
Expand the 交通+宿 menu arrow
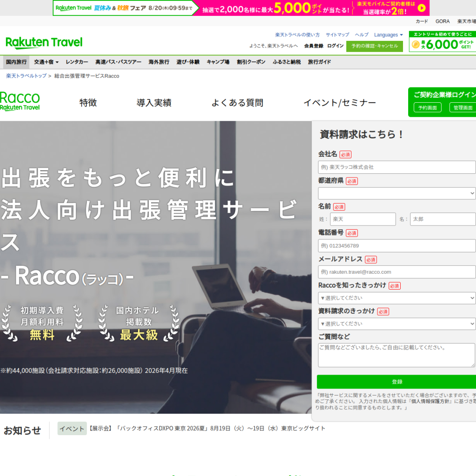[x=57, y=62]
